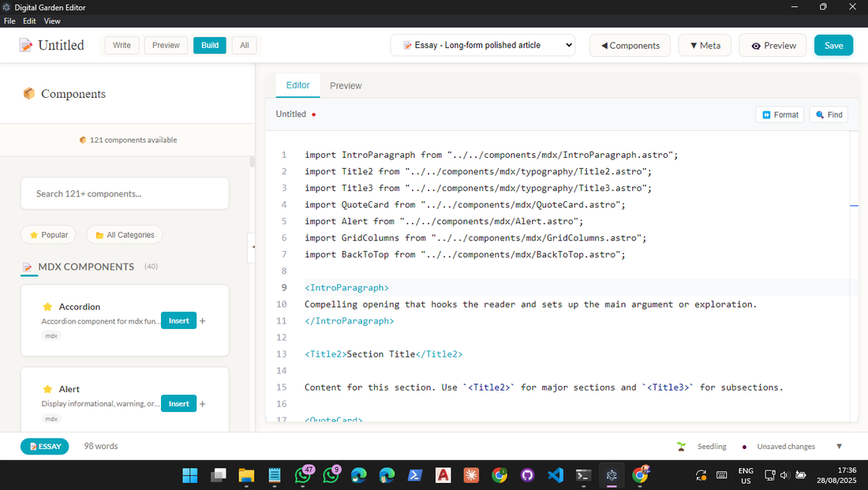Open the Essay article template dropdown

[482, 45]
